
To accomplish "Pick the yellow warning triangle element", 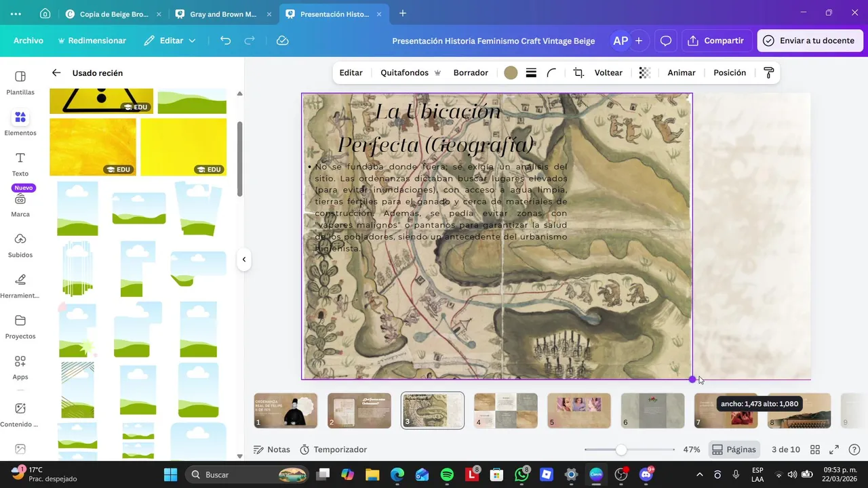I will coord(101,101).
